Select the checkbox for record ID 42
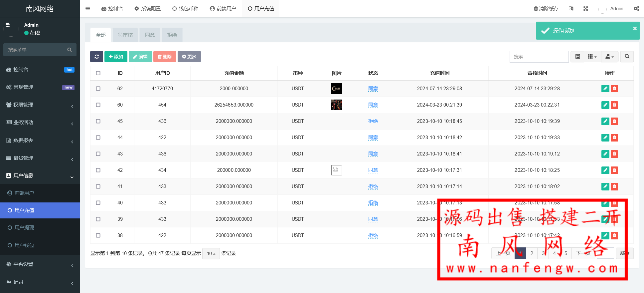The image size is (644, 293). coord(98,170)
